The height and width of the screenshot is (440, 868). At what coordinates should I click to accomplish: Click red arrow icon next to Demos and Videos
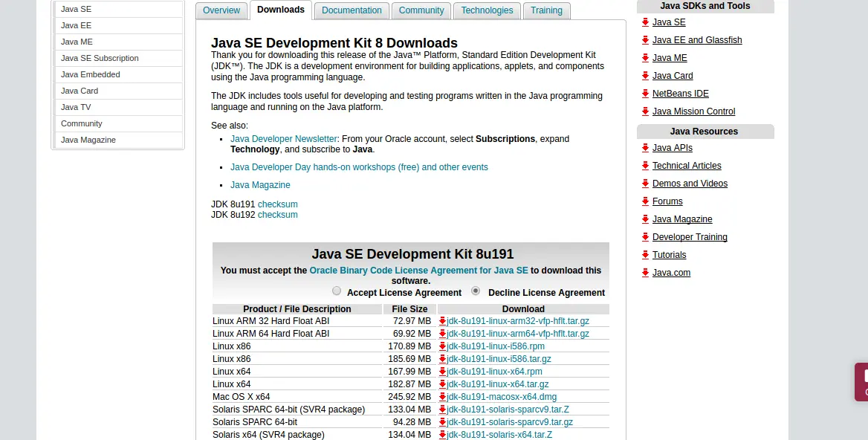(645, 183)
